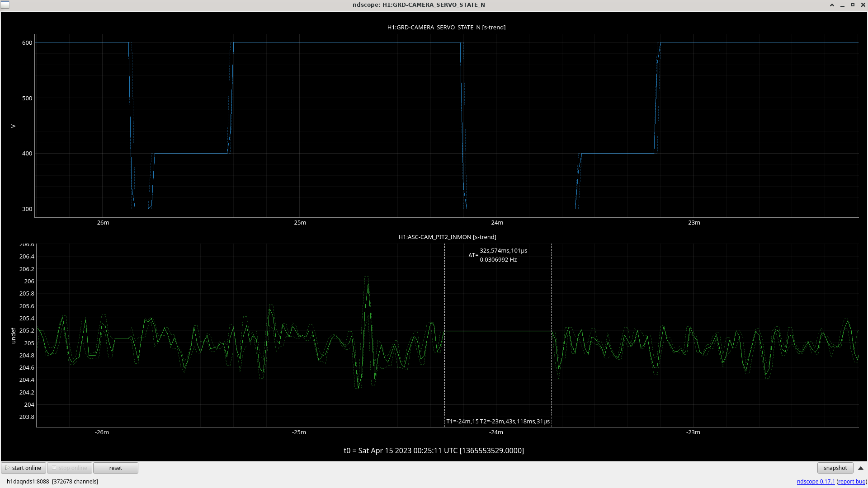868x488 pixels.
Task: Click the start online play button
Action: point(24,468)
